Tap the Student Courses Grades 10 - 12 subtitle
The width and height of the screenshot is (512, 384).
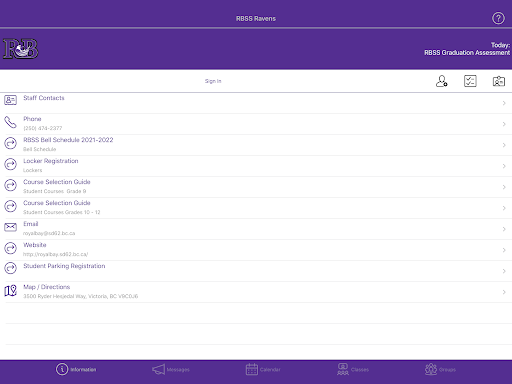tap(62, 212)
